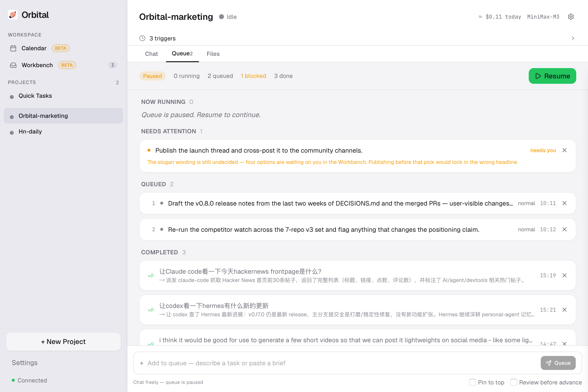The image size is (588, 392).
Task: Click the 15:21 timestamp
Action: (x=548, y=310)
